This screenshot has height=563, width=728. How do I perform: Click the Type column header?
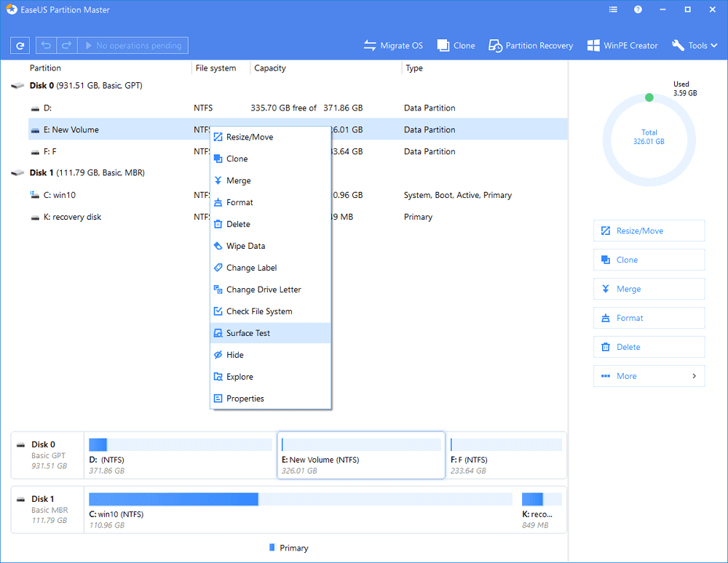pyautogui.click(x=414, y=68)
